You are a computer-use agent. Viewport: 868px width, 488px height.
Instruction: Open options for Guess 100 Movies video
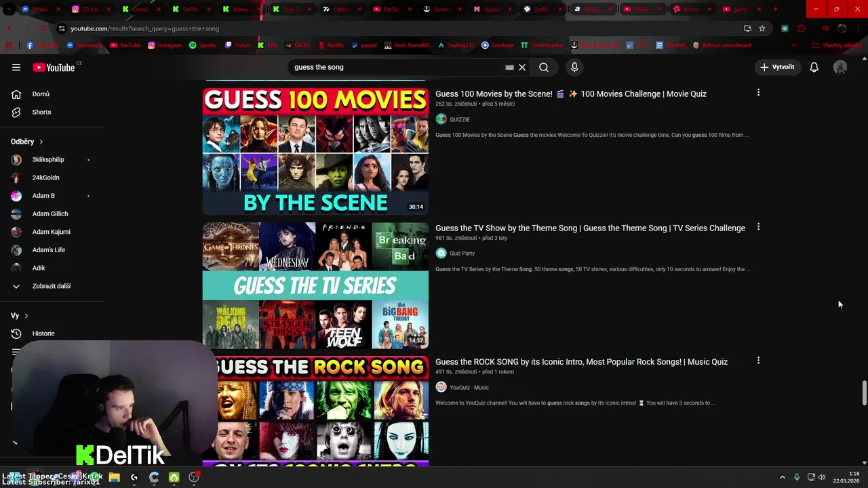[758, 92]
